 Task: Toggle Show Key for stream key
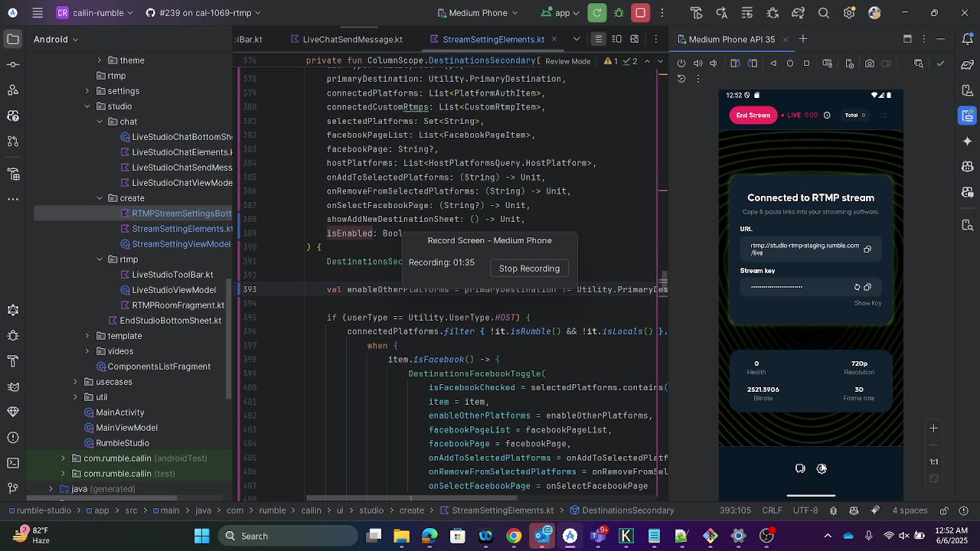click(867, 303)
